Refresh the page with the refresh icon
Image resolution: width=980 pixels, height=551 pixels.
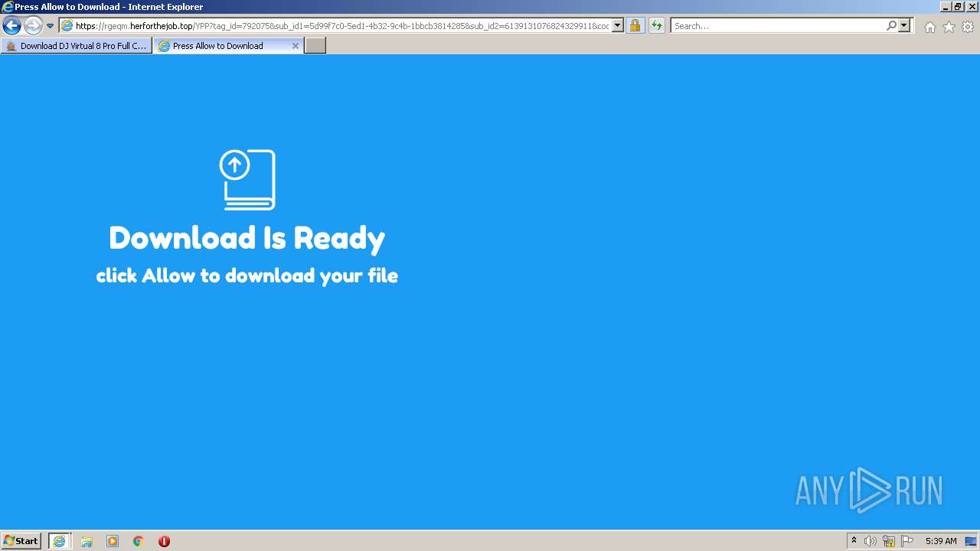[657, 26]
